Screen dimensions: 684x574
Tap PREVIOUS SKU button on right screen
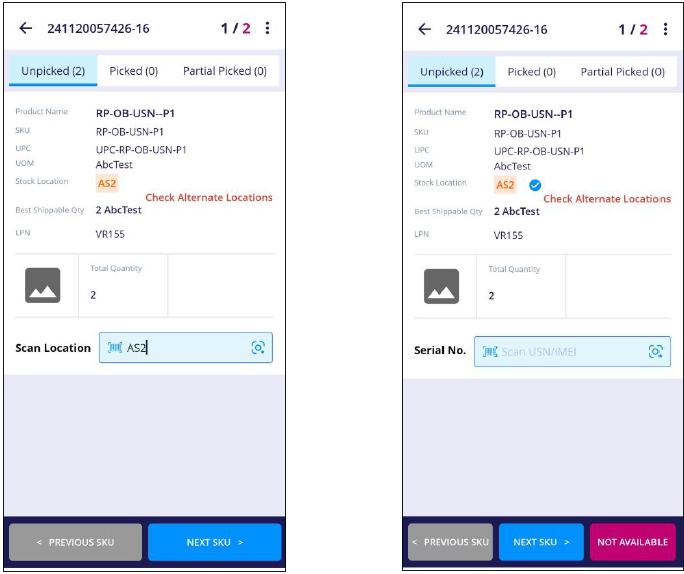450,542
